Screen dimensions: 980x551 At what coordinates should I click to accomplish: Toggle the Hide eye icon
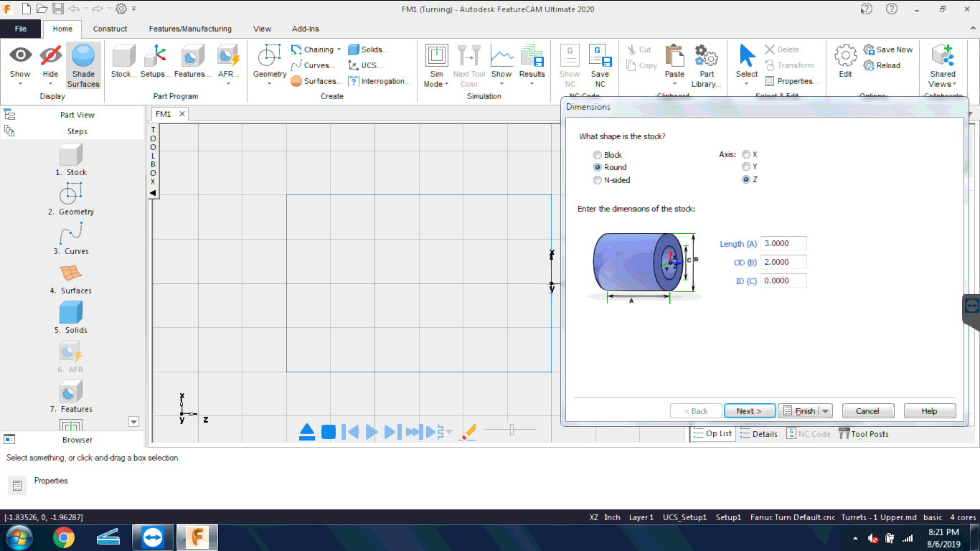click(x=50, y=56)
